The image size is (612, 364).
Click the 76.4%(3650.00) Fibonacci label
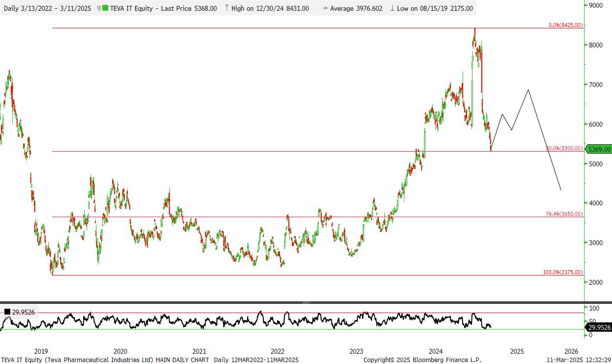point(565,214)
